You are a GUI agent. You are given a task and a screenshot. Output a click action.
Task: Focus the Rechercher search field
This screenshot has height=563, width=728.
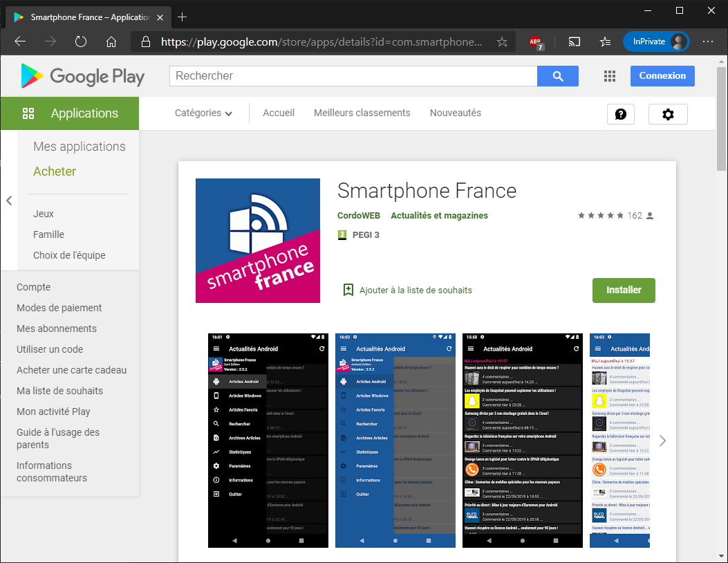(x=353, y=76)
